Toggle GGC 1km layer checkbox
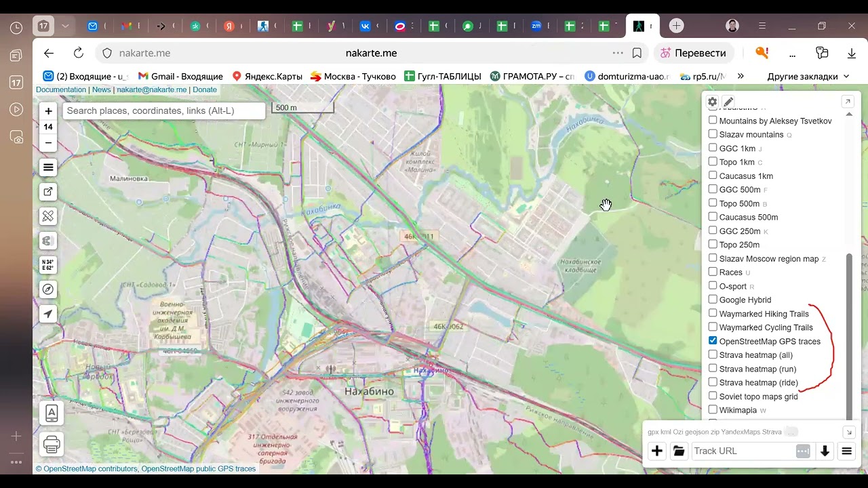The image size is (868, 488). (x=713, y=148)
